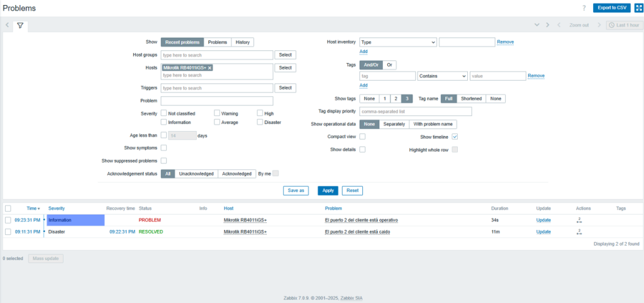Click Update for the 11m problem
Image resolution: width=644 pixels, height=303 pixels.
(543, 232)
